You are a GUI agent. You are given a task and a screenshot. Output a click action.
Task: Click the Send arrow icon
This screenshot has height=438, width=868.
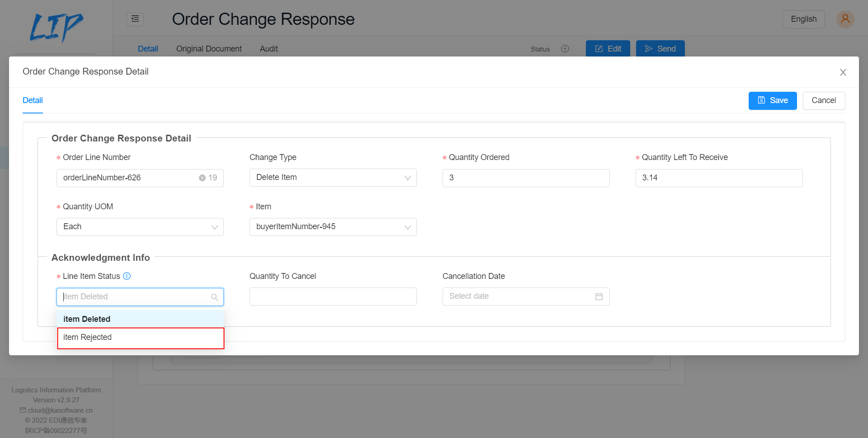click(649, 48)
